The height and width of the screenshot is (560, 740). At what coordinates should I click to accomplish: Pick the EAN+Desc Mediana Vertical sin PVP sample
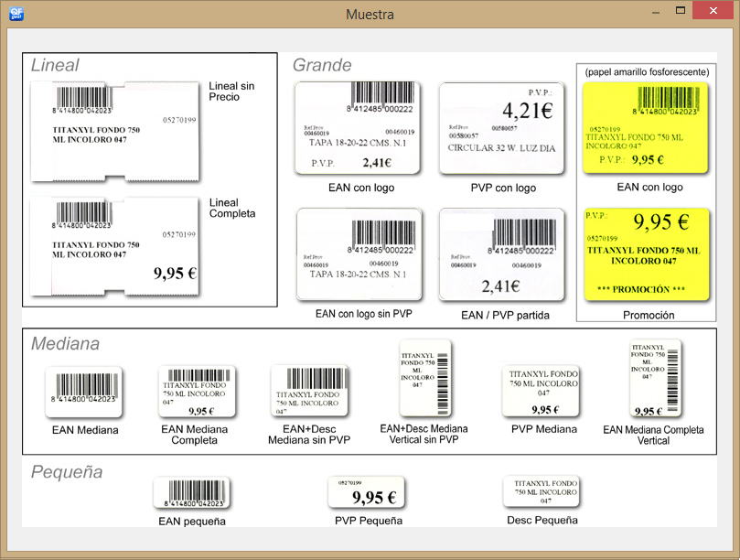[x=424, y=378]
